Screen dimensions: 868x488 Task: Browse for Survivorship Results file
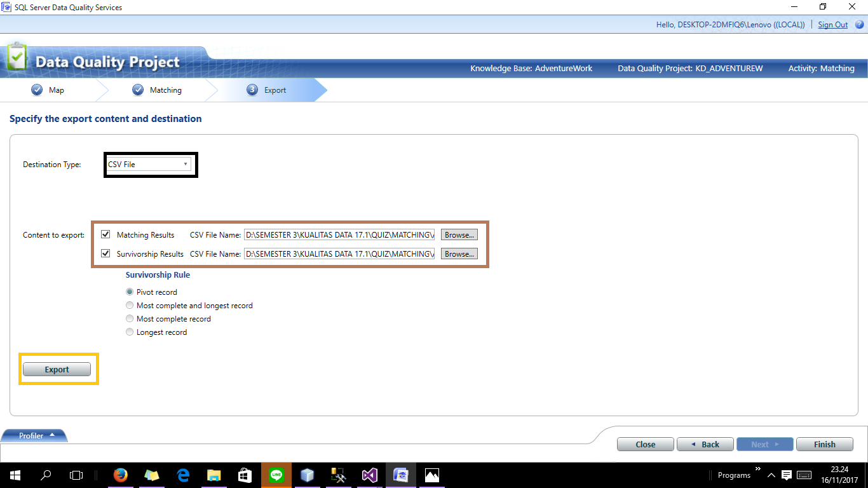tap(459, 254)
